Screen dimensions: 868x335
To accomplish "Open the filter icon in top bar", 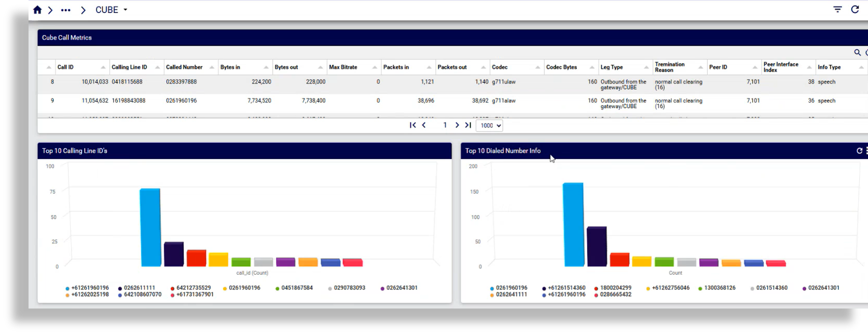I will 837,9.
